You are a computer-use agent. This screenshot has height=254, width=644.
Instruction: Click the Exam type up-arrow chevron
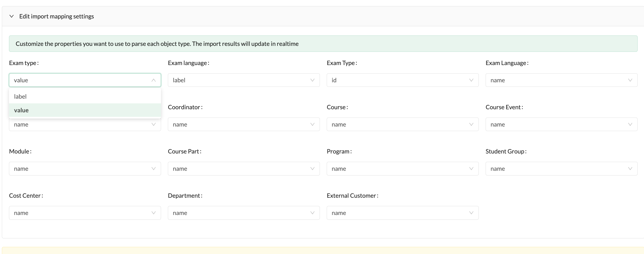coord(153,80)
